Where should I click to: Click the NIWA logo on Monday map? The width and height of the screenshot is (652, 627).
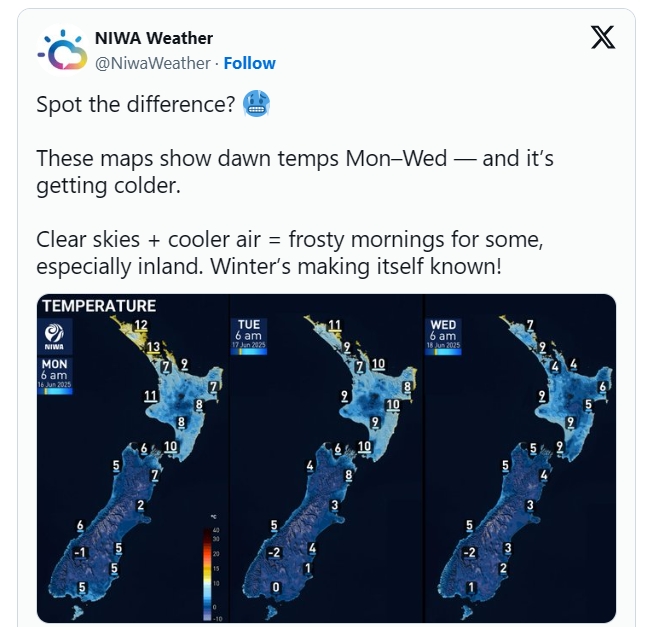coord(55,336)
